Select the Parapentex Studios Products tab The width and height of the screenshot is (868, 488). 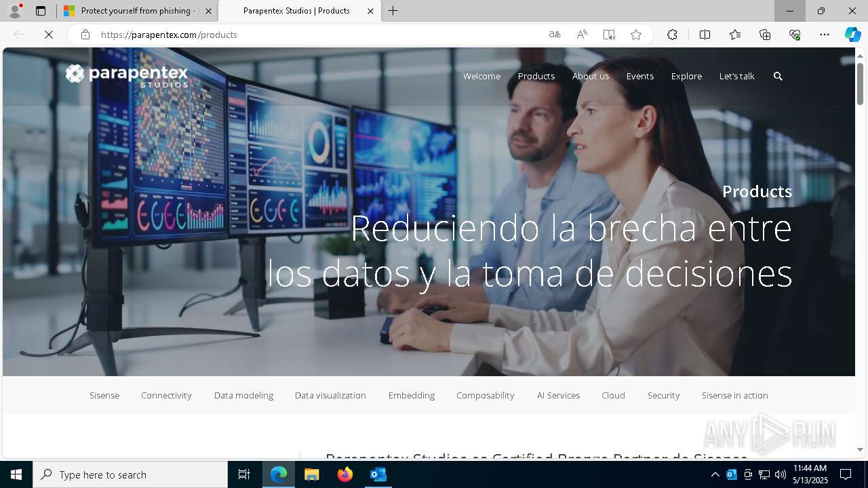pyautogui.click(x=299, y=11)
